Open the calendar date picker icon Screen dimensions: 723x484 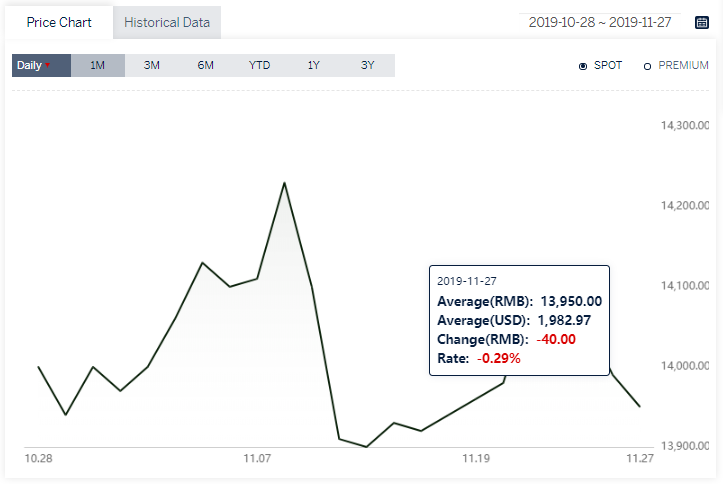click(702, 22)
